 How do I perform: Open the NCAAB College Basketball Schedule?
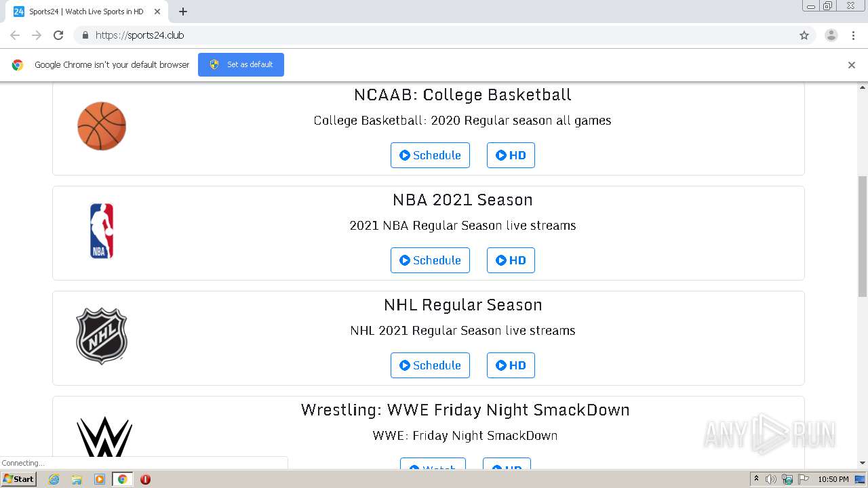430,155
